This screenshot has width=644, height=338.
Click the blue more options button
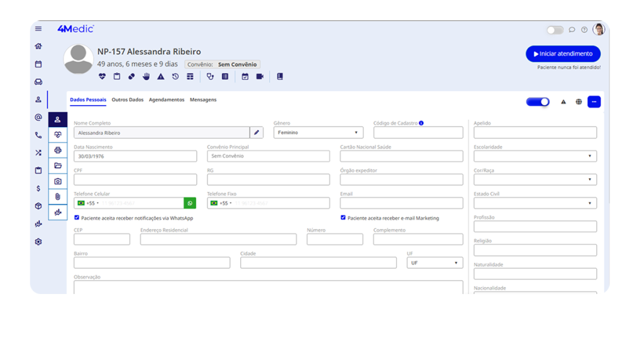(594, 102)
